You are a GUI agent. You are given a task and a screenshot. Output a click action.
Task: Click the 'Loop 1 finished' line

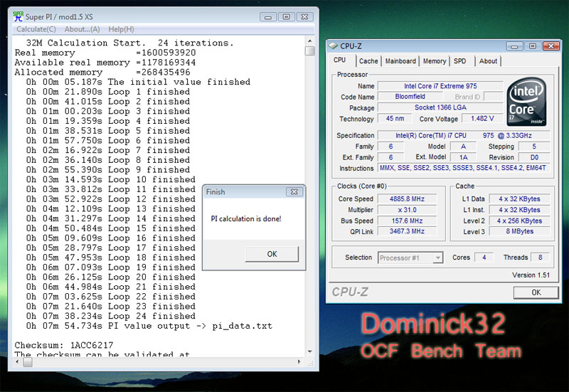tap(108, 92)
